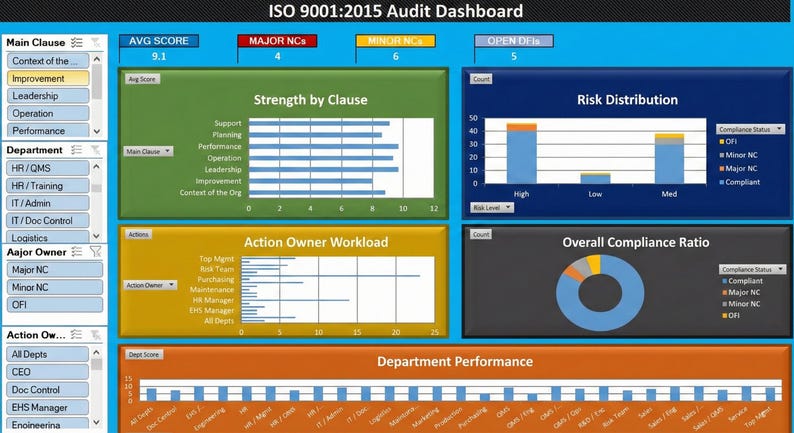Filter by IT / Doc Control department
The image size is (794, 433).
[48, 221]
